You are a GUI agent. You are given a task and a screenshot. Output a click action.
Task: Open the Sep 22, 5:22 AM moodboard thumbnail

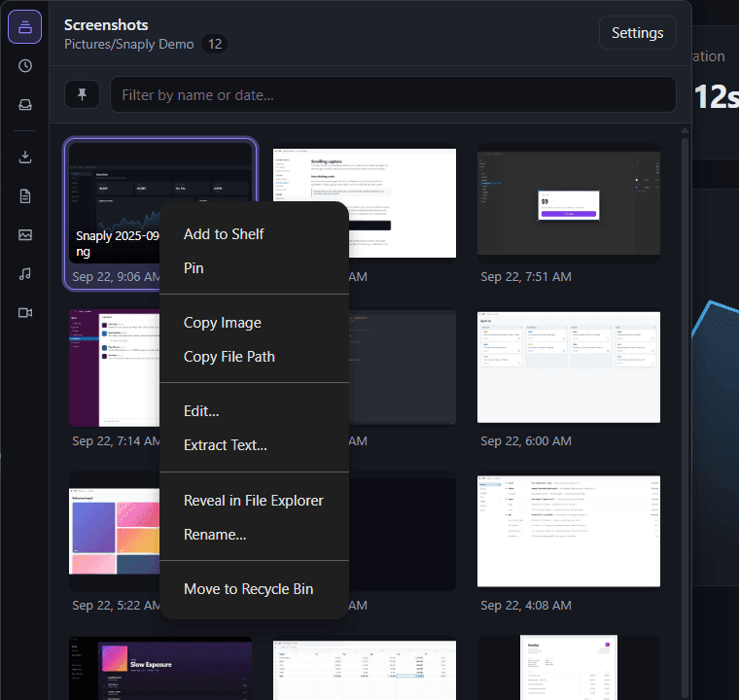[x=114, y=531]
